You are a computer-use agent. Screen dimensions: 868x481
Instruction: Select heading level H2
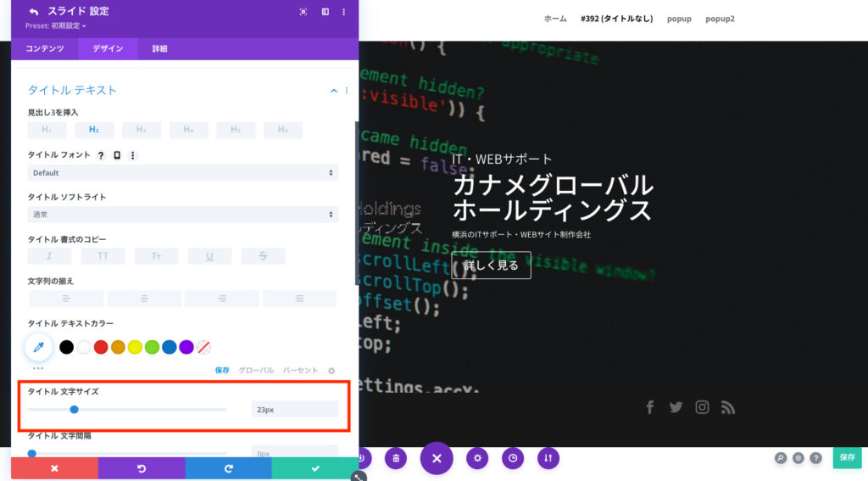[x=94, y=130]
